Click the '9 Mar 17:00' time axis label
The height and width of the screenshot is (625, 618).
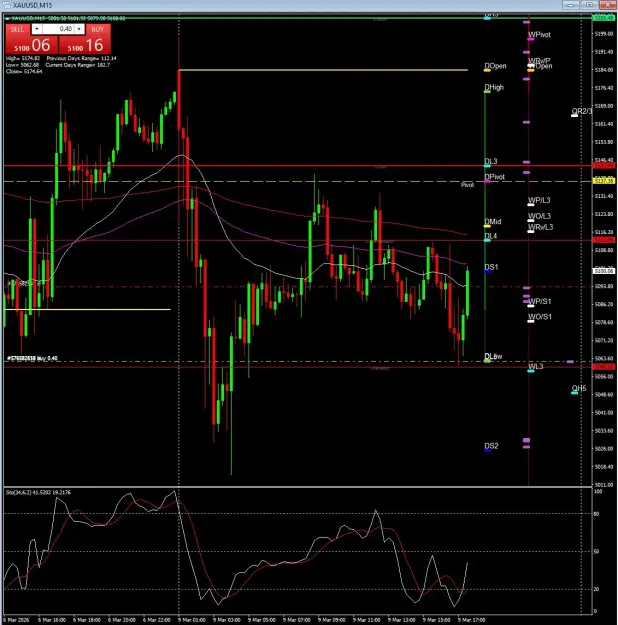471,620
